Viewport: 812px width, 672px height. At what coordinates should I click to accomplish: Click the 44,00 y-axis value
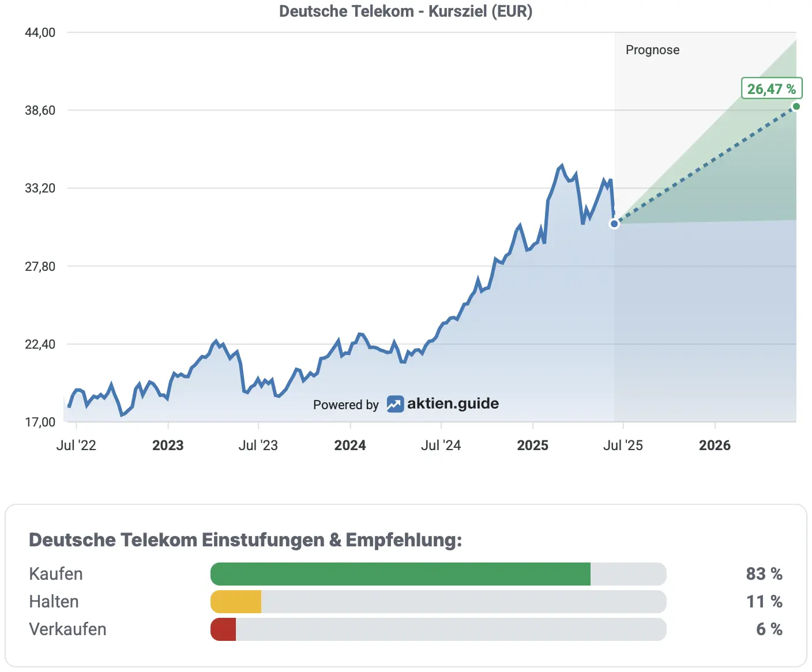40,32
